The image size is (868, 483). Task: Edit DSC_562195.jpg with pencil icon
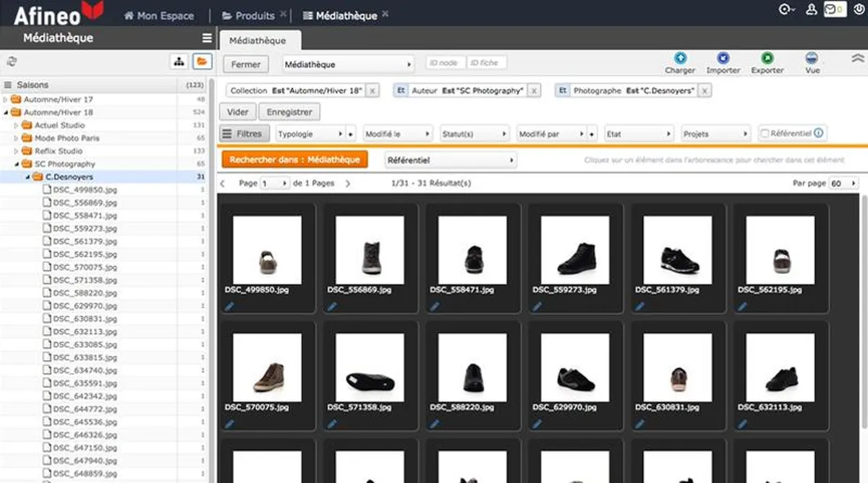[743, 307]
